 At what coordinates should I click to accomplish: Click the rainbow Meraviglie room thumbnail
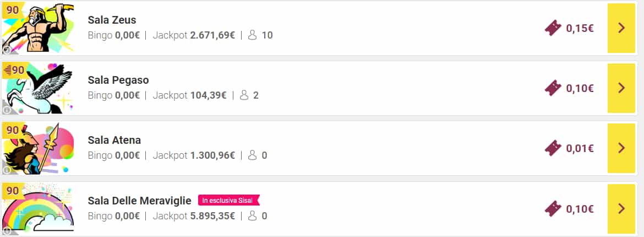click(x=38, y=209)
